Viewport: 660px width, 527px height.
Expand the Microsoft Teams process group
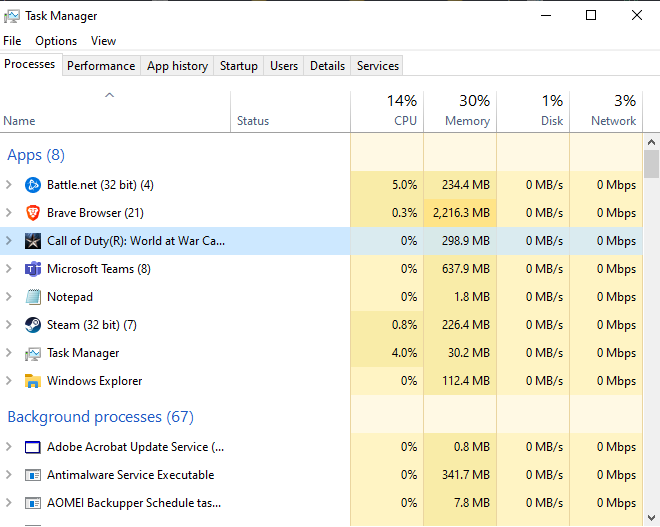point(9,269)
